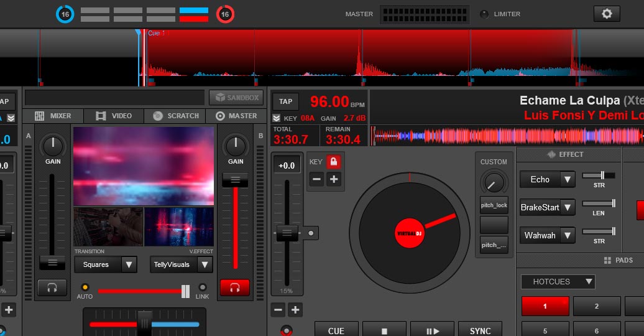Open the BrakeStart effect dropdown arrow

567,207
